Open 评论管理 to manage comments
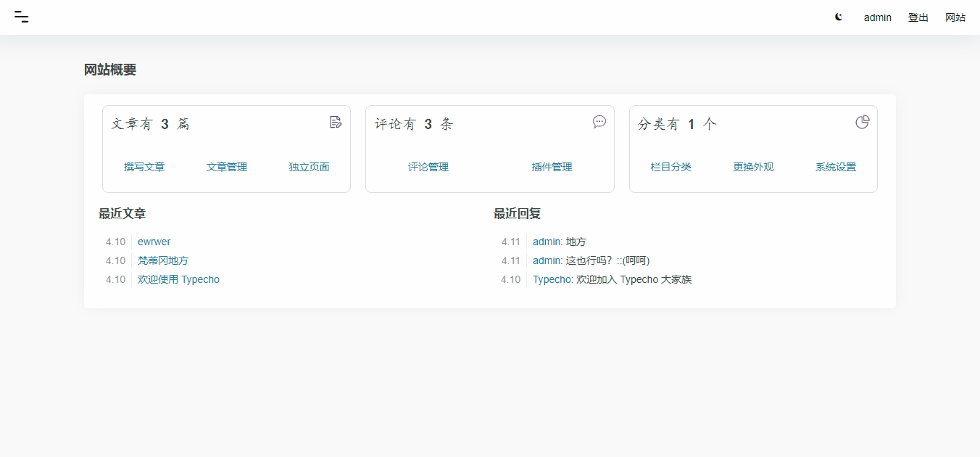980x457 pixels. coord(430,167)
